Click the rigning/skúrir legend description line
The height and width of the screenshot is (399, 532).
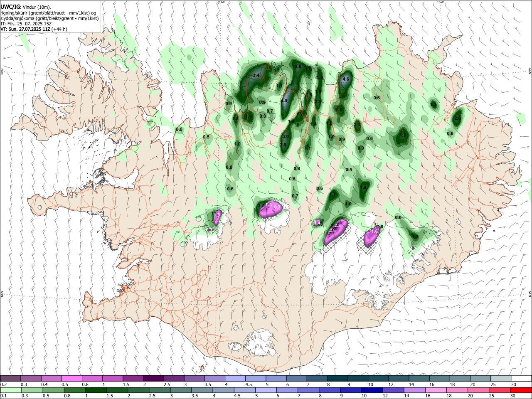pos(48,13)
